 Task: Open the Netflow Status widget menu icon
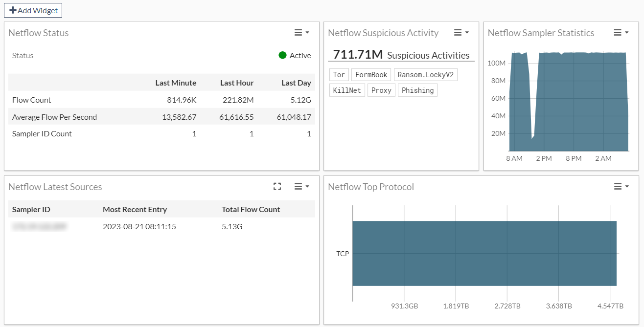click(x=298, y=32)
